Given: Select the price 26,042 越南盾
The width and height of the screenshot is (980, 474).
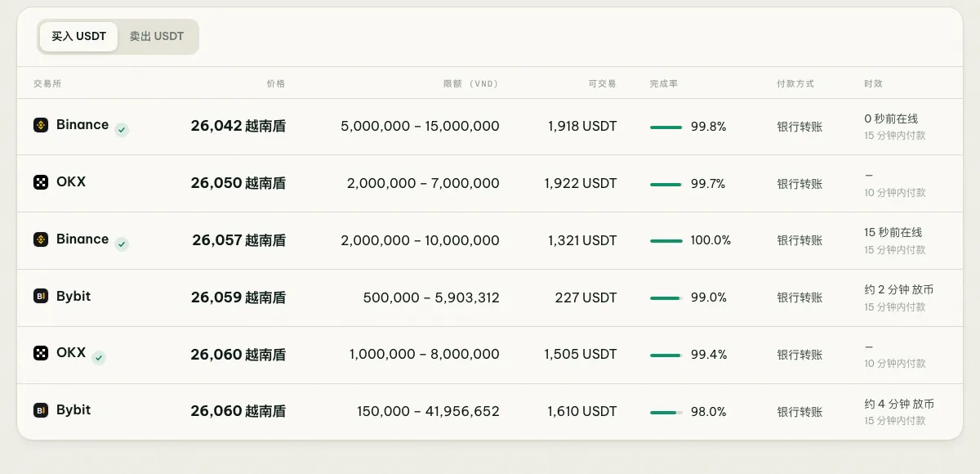Looking at the screenshot, I should (238, 126).
